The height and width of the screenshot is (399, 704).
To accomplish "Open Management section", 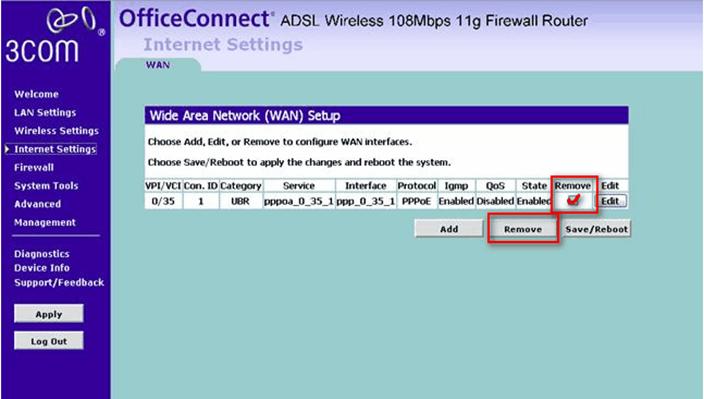I will [45, 223].
